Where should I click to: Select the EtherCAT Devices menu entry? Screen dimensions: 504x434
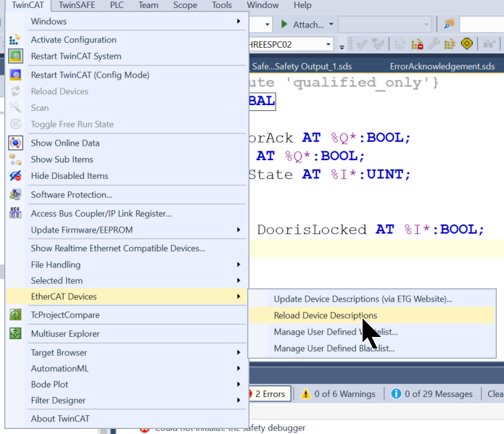tap(126, 296)
